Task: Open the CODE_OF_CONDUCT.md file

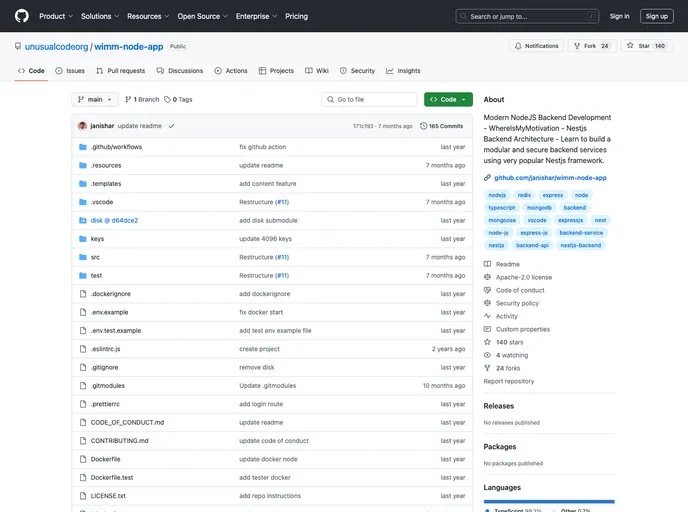Action: click(x=127, y=422)
